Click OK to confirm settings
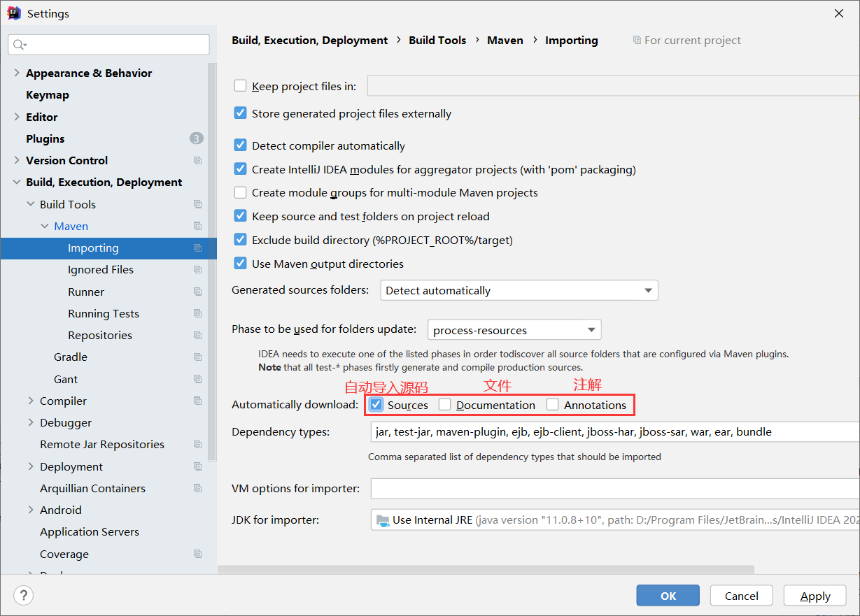 [668, 596]
